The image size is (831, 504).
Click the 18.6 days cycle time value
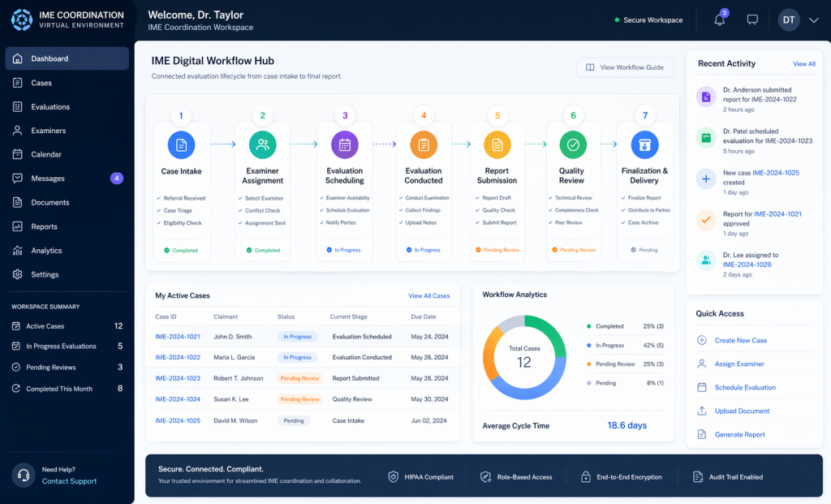pyautogui.click(x=627, y=425)
